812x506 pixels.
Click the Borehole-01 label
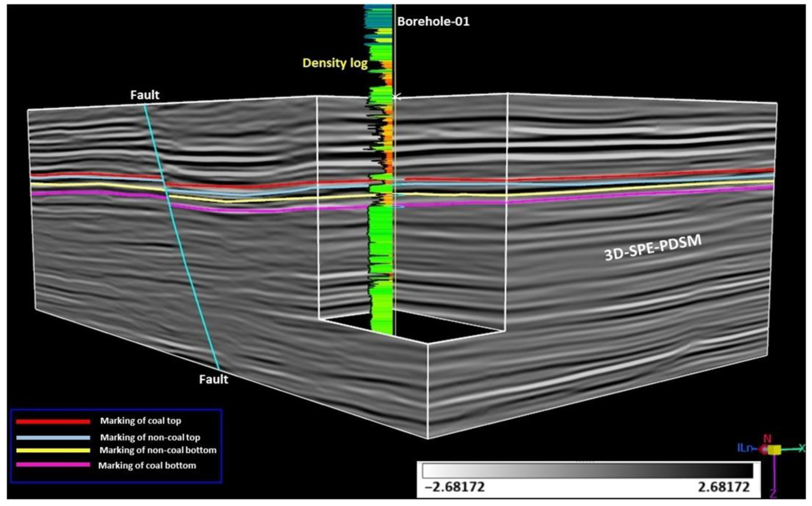click(x=433, y=22)
